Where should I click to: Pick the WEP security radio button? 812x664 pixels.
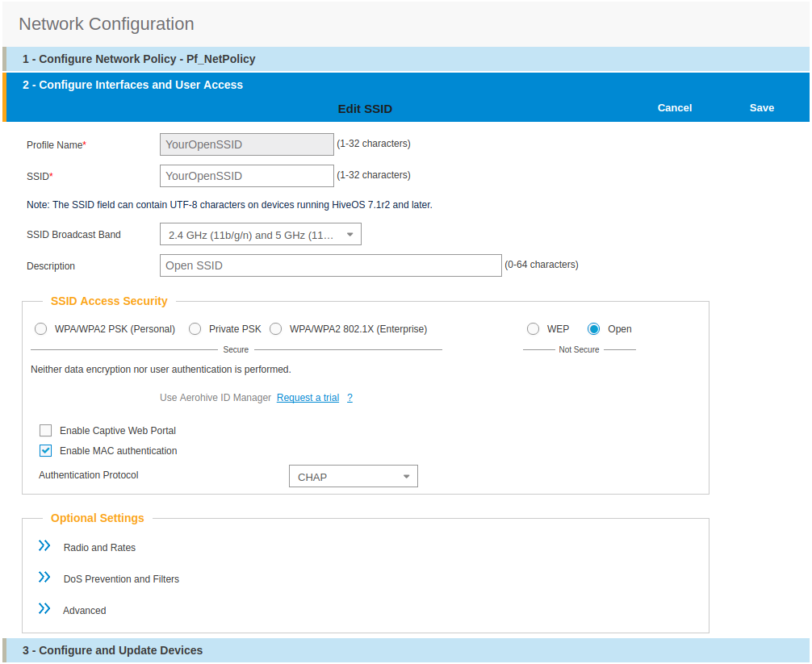[533, 329]
